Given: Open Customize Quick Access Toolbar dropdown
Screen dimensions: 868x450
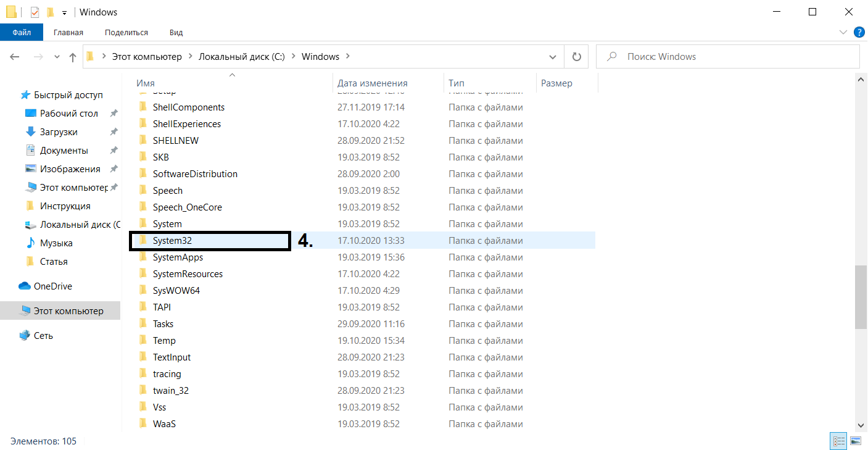Looking at the screenshot, I should (x=64, y=12).
